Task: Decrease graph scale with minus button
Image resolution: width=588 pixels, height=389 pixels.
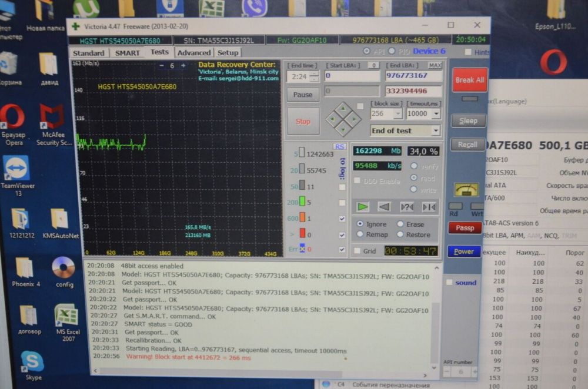Action: click(x=162, y=65)
